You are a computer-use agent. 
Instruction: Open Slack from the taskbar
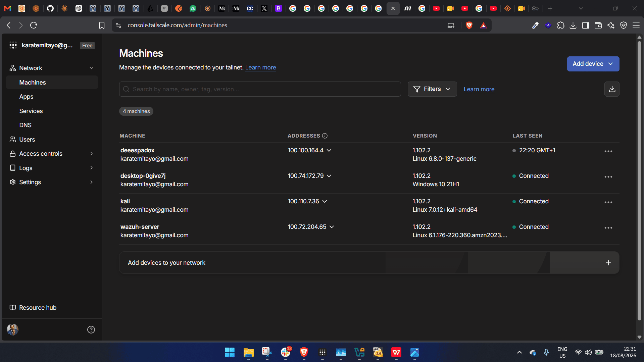coord(285,353)
